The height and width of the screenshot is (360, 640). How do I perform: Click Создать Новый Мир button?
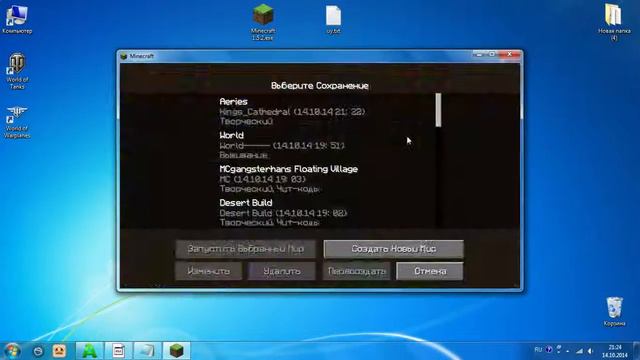coord(393,249)
